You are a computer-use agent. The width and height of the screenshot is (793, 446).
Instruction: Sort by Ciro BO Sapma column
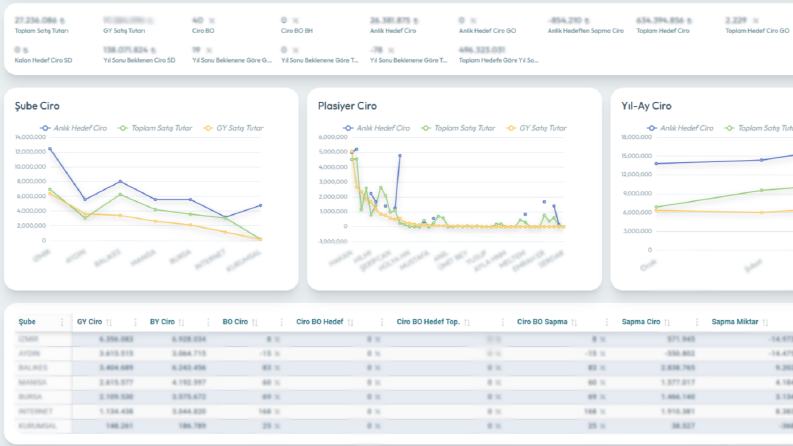coord(574,322)
